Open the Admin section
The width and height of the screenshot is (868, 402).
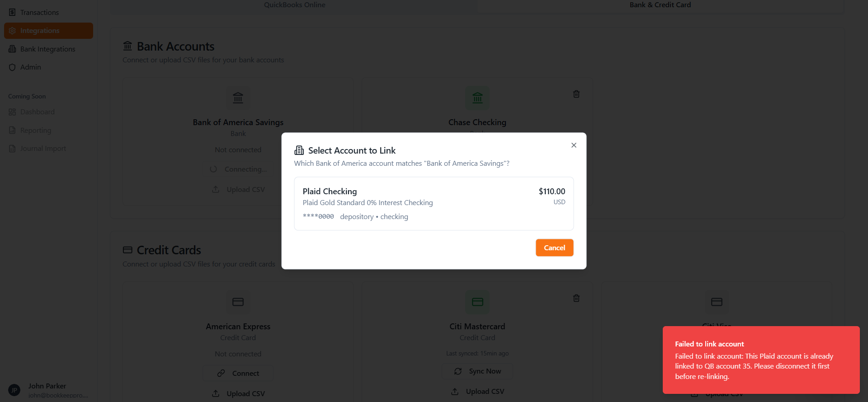pyautogui.click(x=30, y=67)
